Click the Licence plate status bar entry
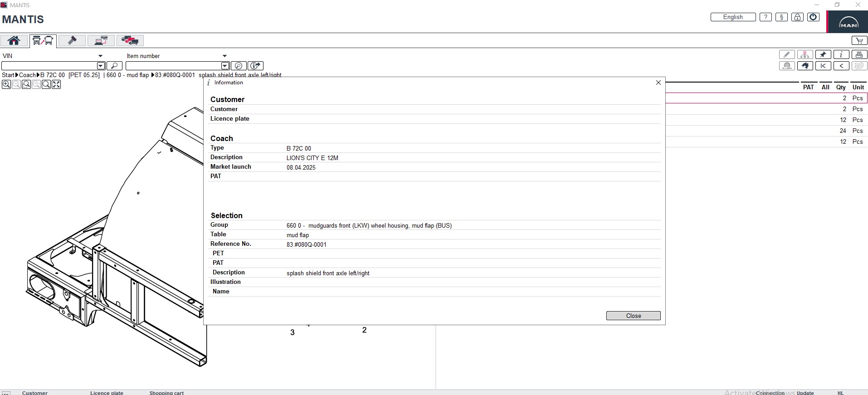 [107, 393]
